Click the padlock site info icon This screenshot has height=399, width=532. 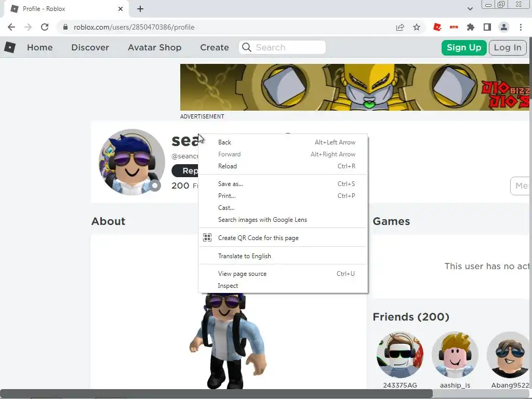coord(65,27)
